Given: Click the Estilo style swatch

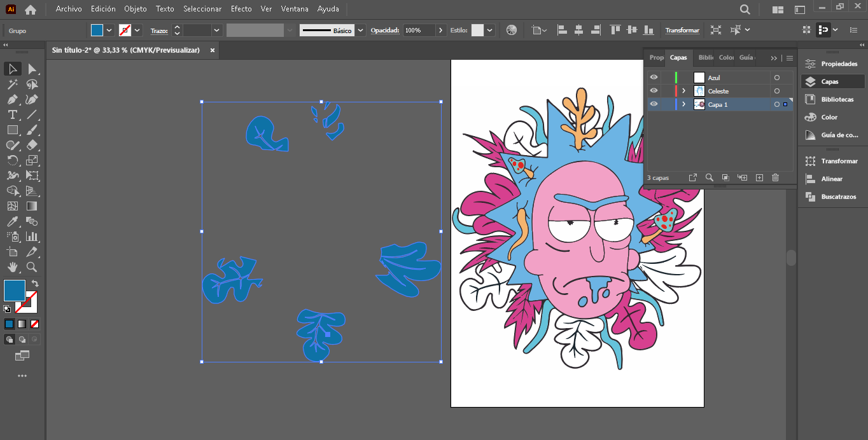Looking at the screenshot, I should [477, 30].
